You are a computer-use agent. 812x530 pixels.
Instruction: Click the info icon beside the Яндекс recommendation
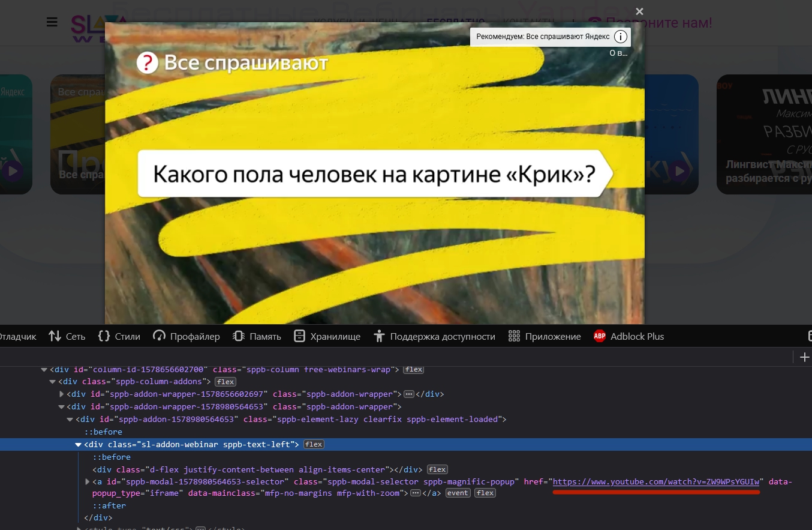click(x=621, y=37)
